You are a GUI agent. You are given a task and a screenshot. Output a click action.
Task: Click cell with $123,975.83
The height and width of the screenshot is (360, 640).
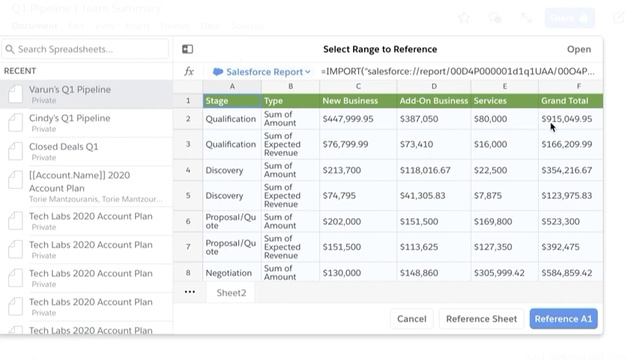(571, 196)
